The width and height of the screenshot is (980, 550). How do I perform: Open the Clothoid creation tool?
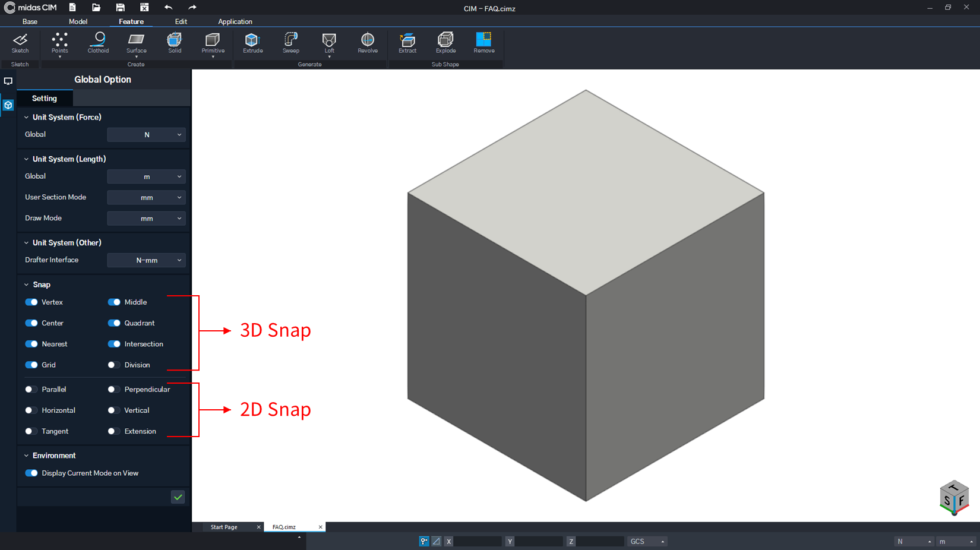pyautogui.click(x=98, y=43)
